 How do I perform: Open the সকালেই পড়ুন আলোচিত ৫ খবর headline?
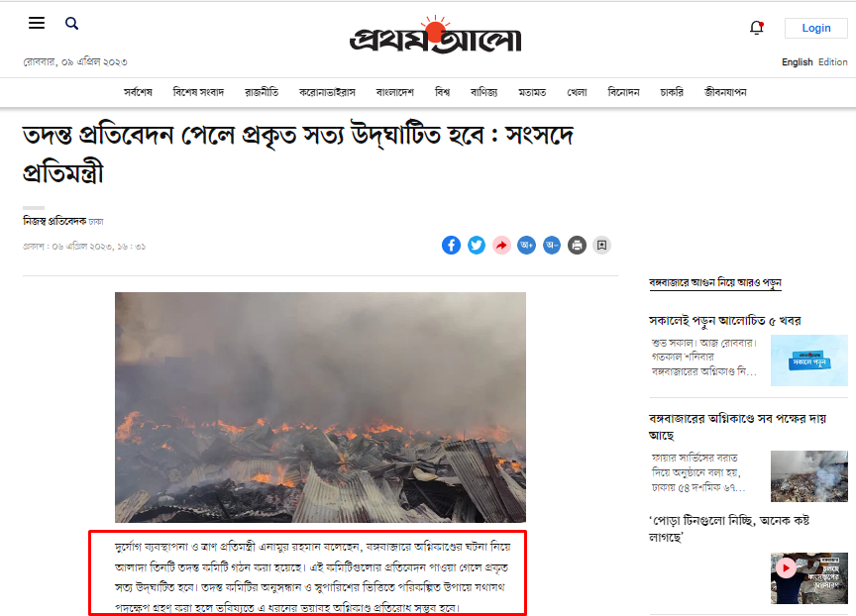click(724, 321)
